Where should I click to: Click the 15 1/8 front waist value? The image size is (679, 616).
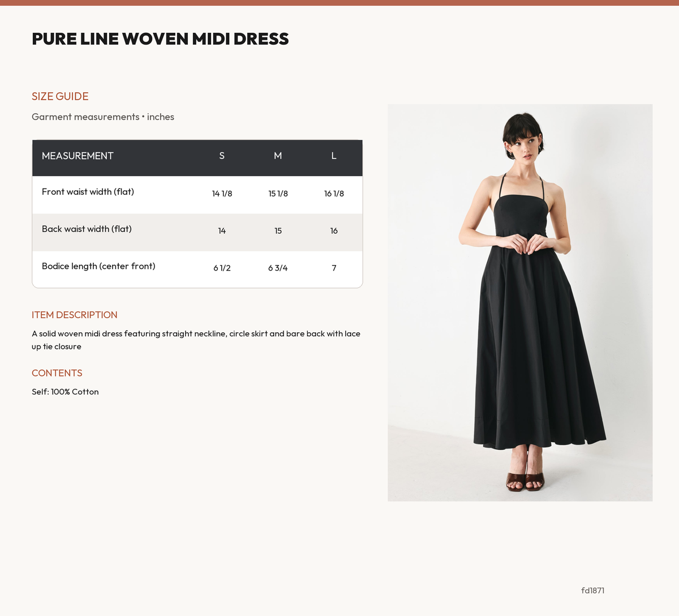click(x=278, y=194)
